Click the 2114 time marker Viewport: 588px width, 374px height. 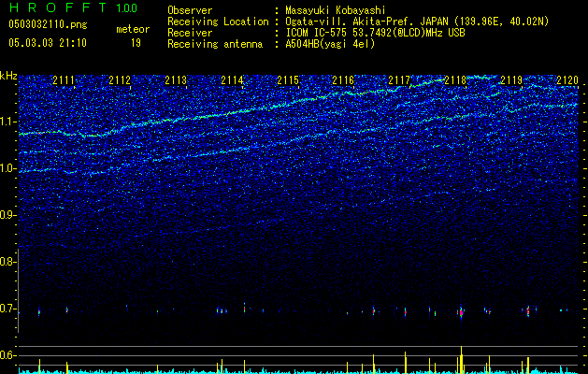tap(232, 80)
